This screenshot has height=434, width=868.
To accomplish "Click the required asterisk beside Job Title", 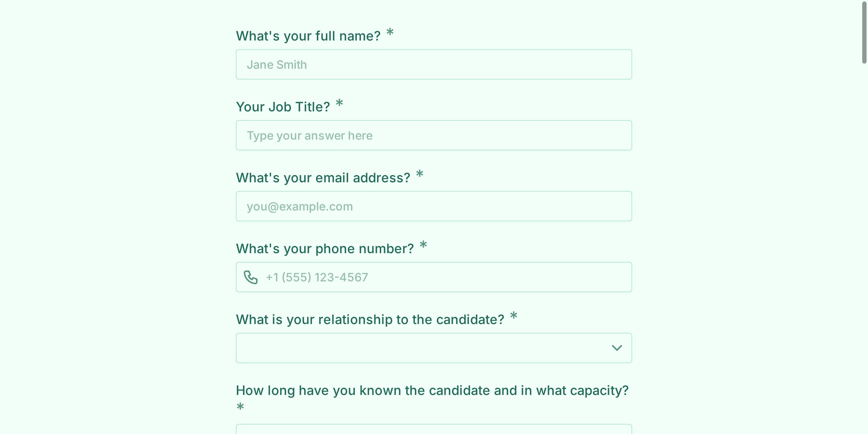I will (339, 103).
